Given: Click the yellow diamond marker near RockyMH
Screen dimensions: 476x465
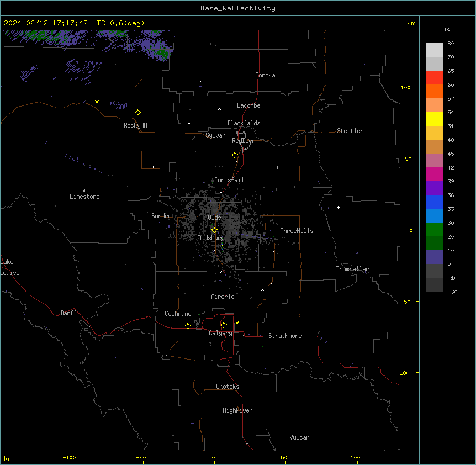Looking at the screenshot, I should [x=138, y=113].
